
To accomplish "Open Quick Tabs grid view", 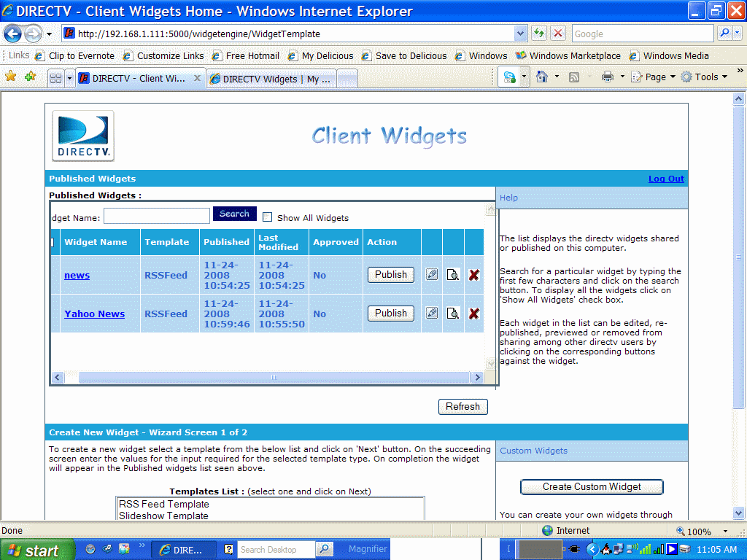I will coord(55,78).
